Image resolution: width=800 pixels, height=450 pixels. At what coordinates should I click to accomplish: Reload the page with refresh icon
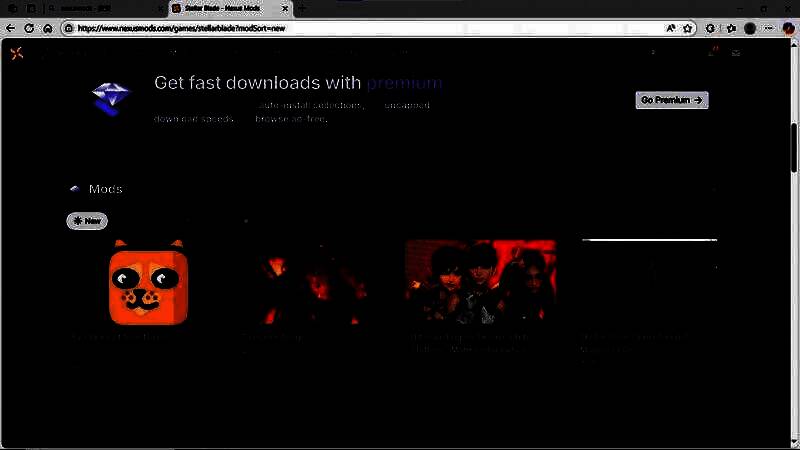coord(29,28)
